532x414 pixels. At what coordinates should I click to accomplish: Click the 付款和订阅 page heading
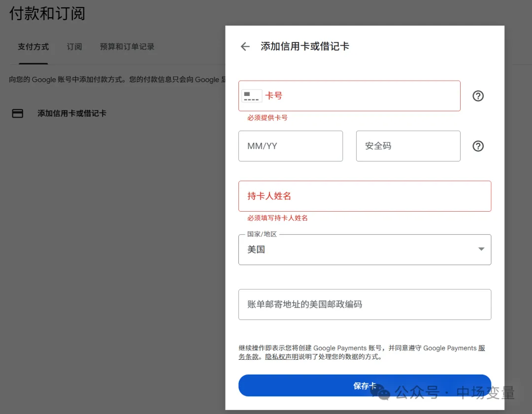click(x=47, y=14)
